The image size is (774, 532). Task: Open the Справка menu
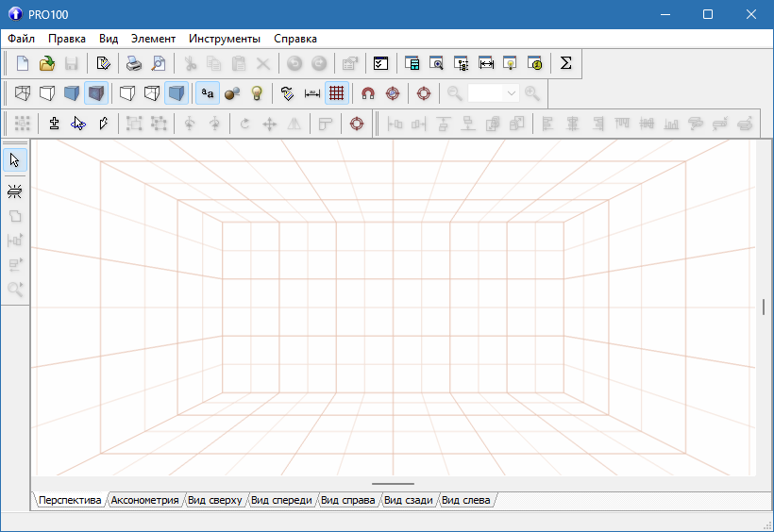[295, 39]
